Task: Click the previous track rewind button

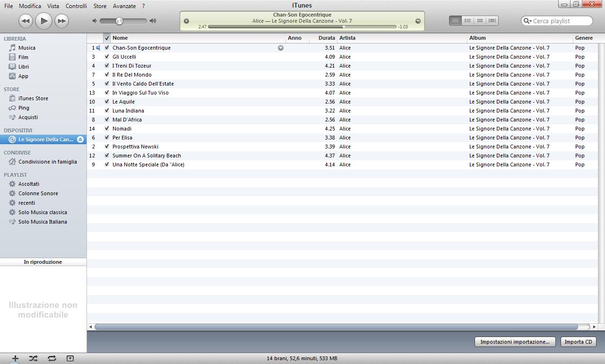Action: tap(26, 21)
